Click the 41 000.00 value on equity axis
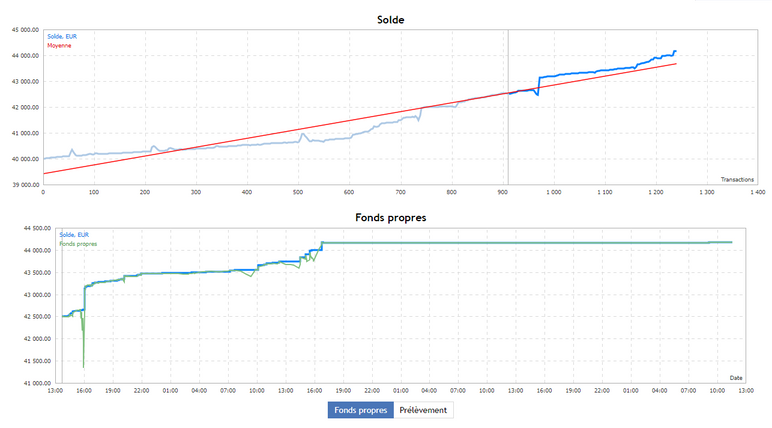Viewport: 772px width, 428px height. pyautogui.click(x=37, y=383)
